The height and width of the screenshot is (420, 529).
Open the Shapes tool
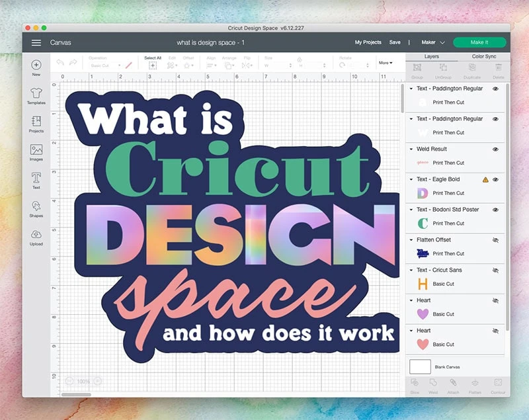[x=36, y=207]
